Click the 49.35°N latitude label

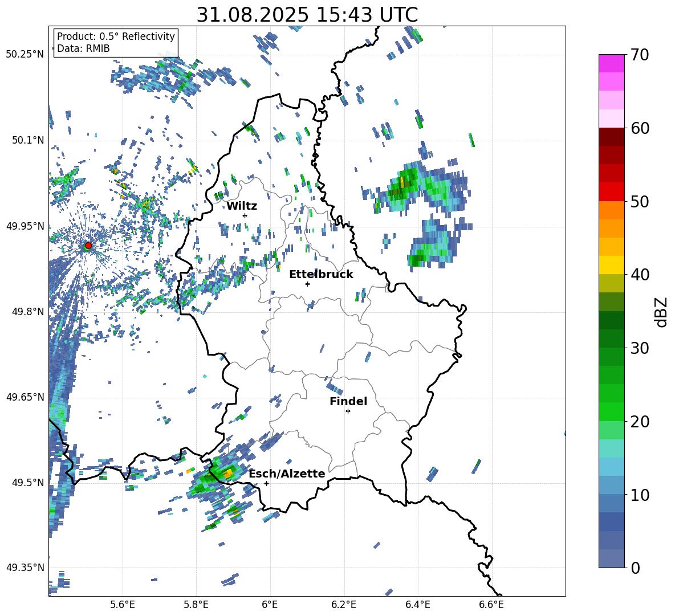pos(25,568)
